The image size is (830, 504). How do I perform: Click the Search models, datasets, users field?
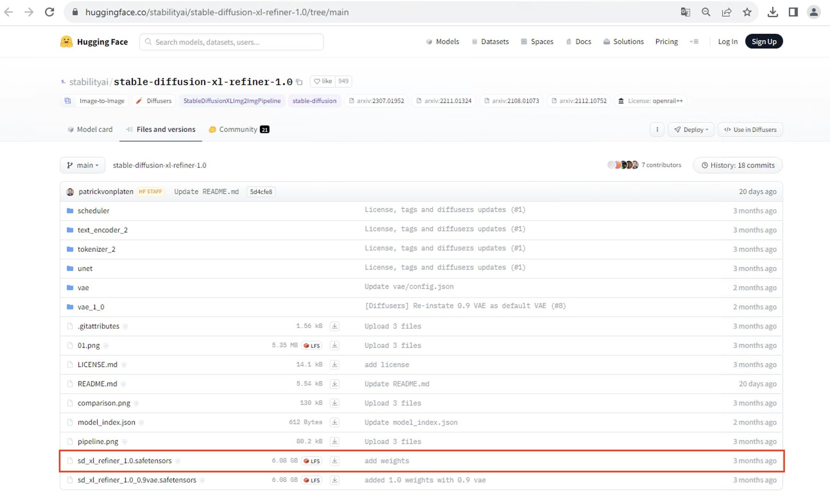(x=232, y=42)
